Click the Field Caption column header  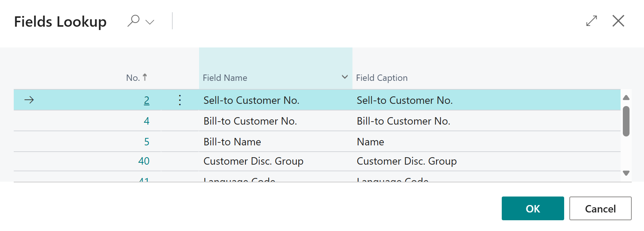(382, 77)
